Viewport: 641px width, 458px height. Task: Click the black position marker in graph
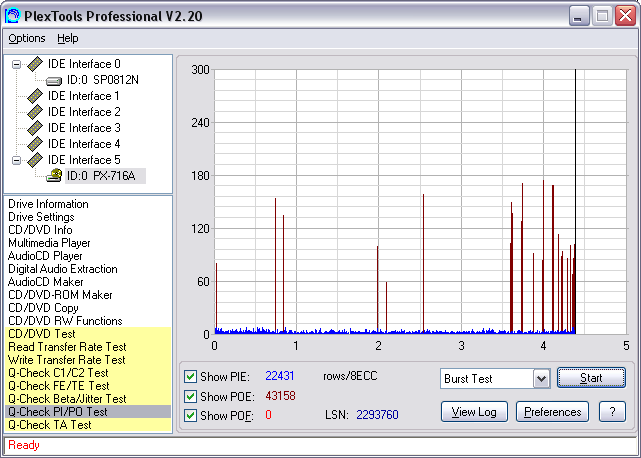coord(575,202)
